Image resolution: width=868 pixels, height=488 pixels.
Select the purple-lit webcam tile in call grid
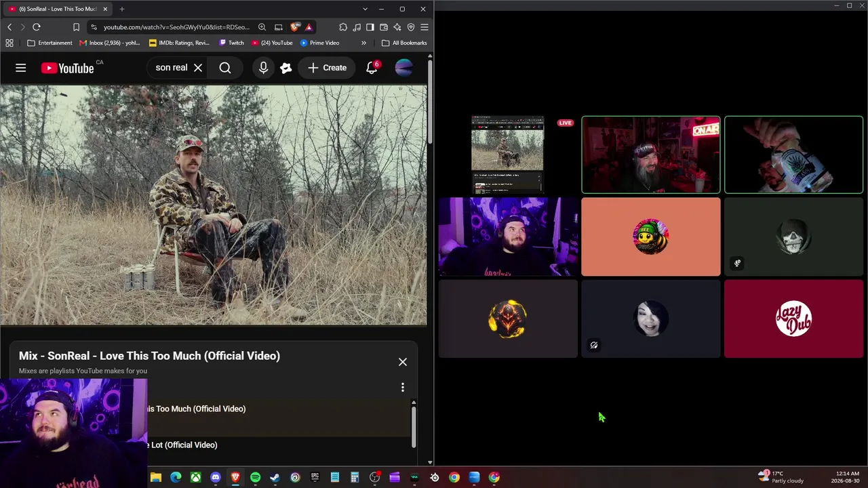pos(508,237)
